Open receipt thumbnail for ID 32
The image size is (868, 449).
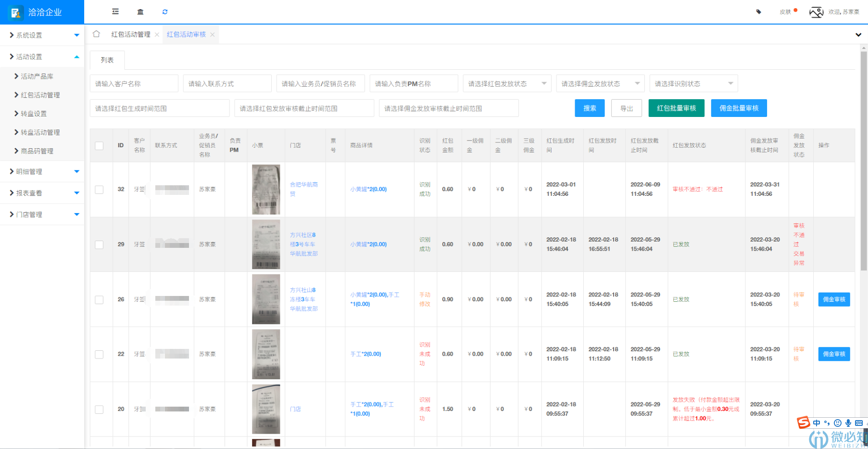266,190
